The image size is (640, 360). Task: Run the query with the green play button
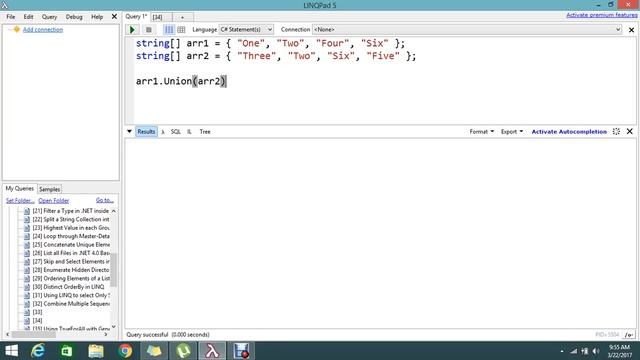(132, 30)
